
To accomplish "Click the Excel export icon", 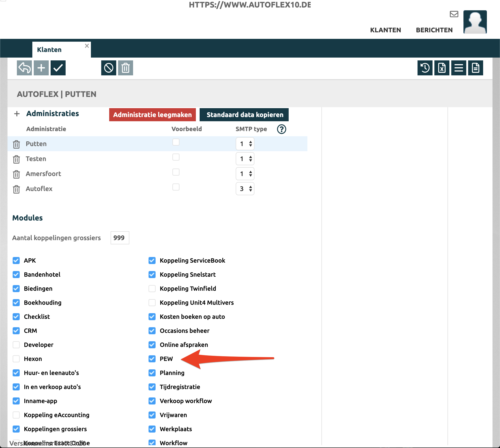I will pyautogui.click(x=442, y=68).
